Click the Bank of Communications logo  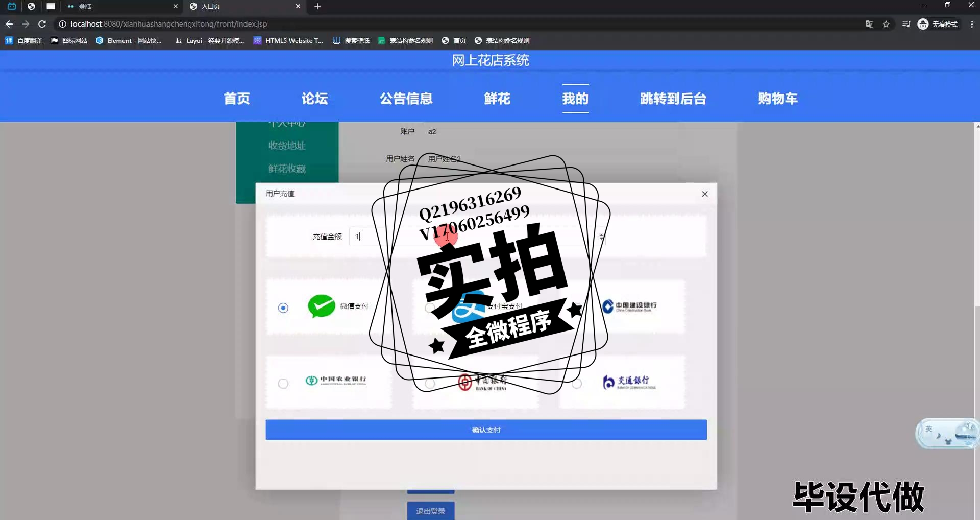point(629,382)
